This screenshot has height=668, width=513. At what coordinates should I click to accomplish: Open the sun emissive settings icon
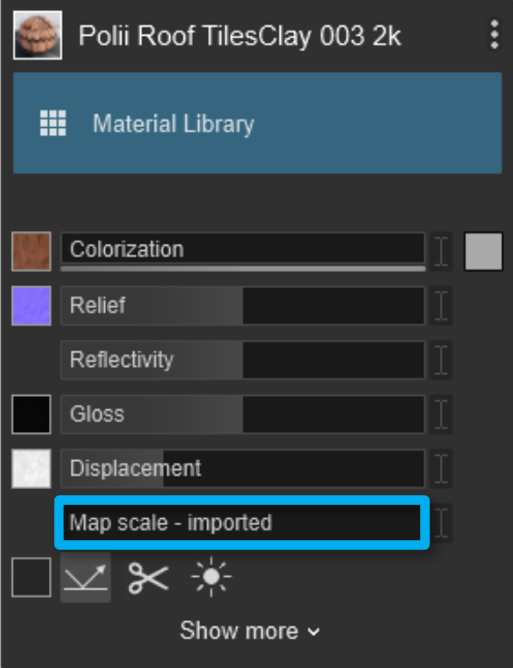coord(211,577)
